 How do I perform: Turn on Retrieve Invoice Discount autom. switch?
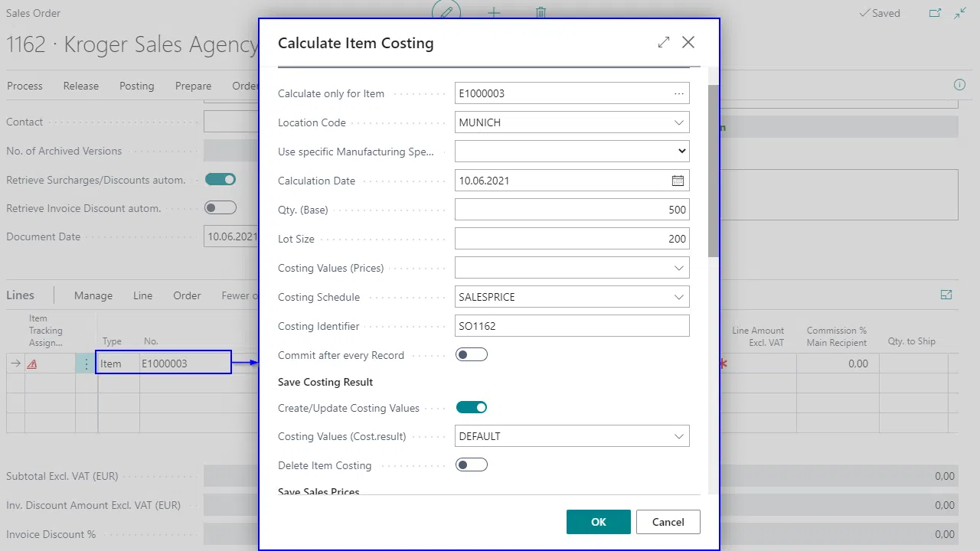pyautogui.click(x=220, y=208)
